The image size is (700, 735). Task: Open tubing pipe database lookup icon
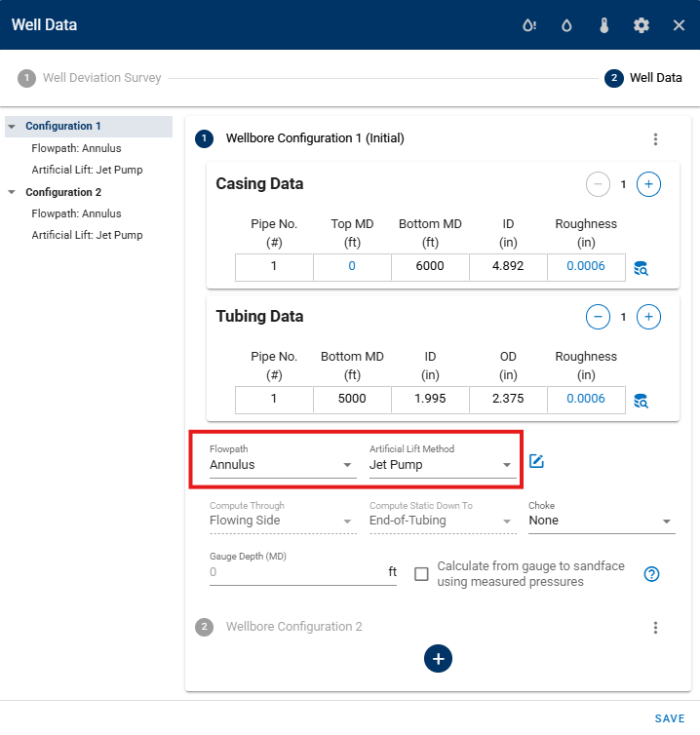click(x=641, y=402)
